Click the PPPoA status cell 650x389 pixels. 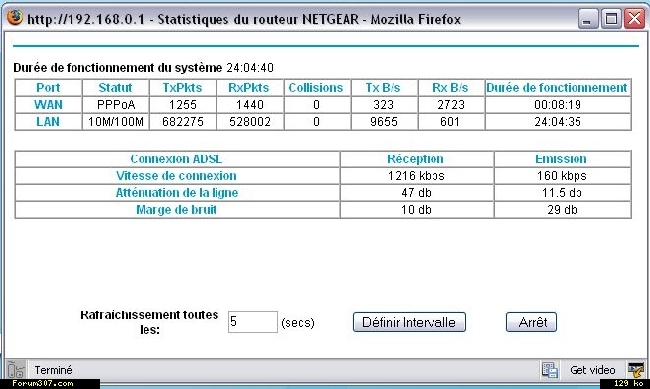tap(116, 105)
